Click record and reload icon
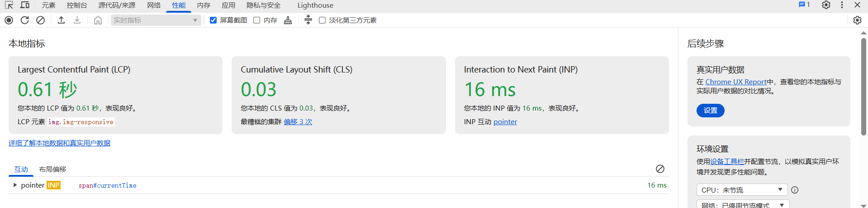The width and height of the screenshot is (868, 208). [25, 20]
